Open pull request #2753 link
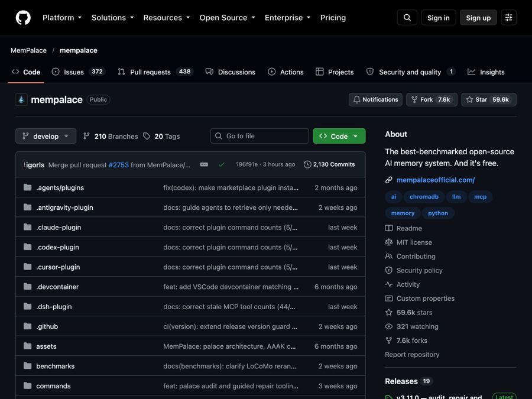Viewport: 532px width, 399px height. click(x=119, y=165)
